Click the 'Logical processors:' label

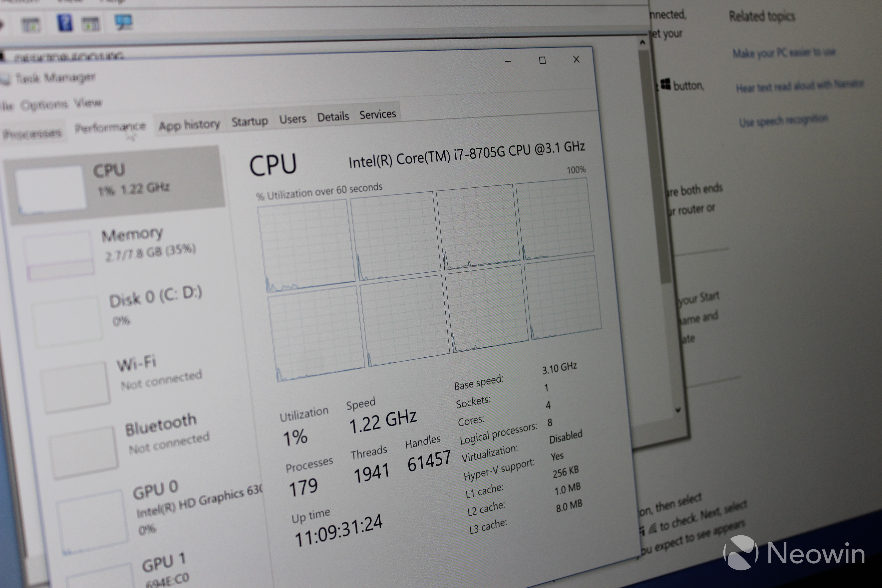[x=498, y=433]
